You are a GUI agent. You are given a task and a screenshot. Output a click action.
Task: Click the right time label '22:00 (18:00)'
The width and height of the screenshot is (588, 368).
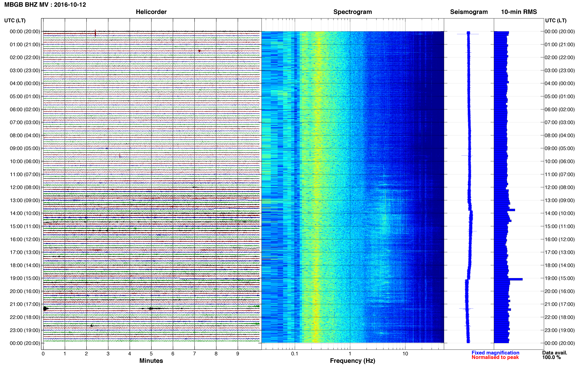point(560,317)
